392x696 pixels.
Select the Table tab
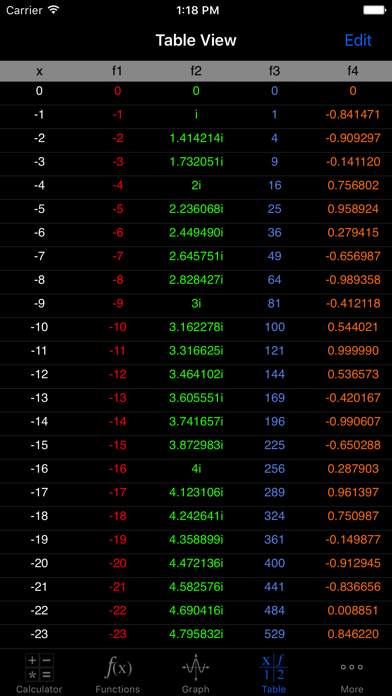pyautogui.click(x=274, y=673)
